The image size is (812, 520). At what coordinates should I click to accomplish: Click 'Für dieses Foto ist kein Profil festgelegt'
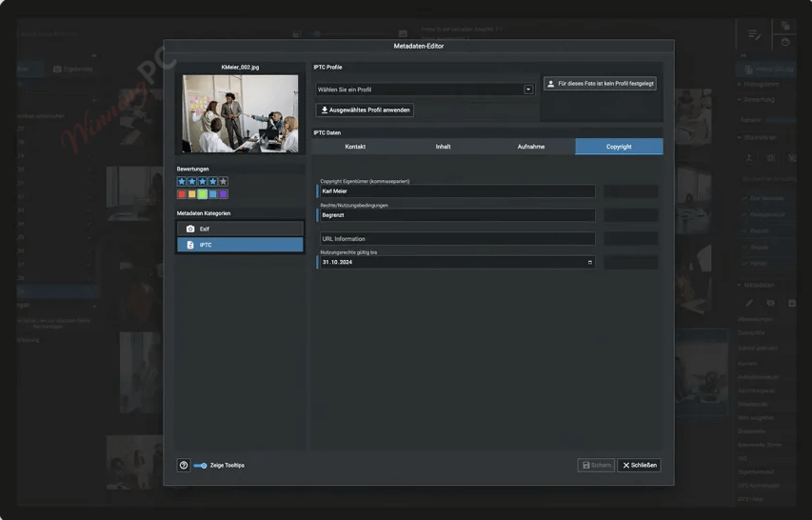pyautogui.click(x=601, y=84)
